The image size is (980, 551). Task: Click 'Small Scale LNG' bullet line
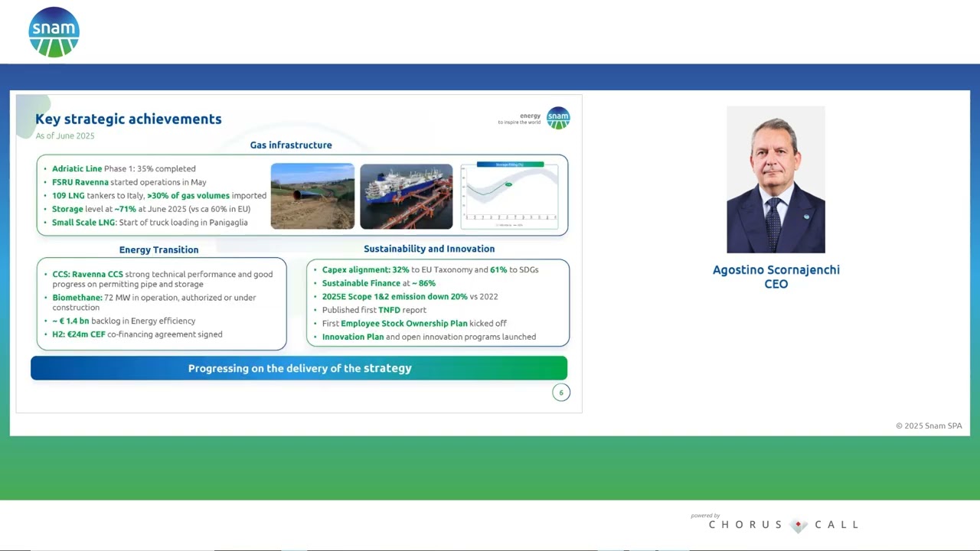pyautogui.click(x=150, y=223)
